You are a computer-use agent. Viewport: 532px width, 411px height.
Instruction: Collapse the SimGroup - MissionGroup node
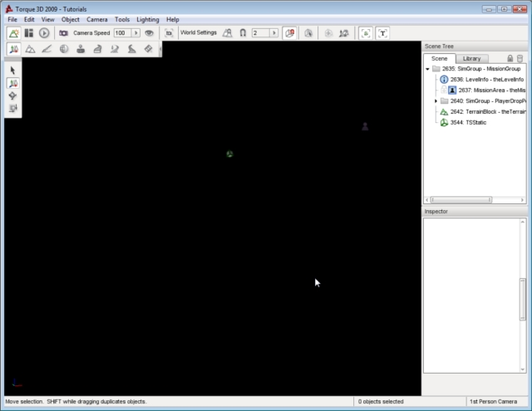[427, 69]
